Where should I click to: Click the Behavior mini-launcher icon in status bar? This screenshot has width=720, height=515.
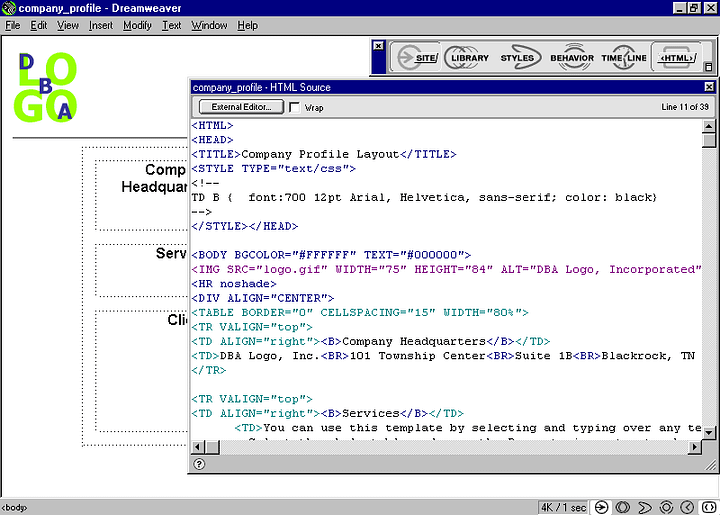[666, 507]
